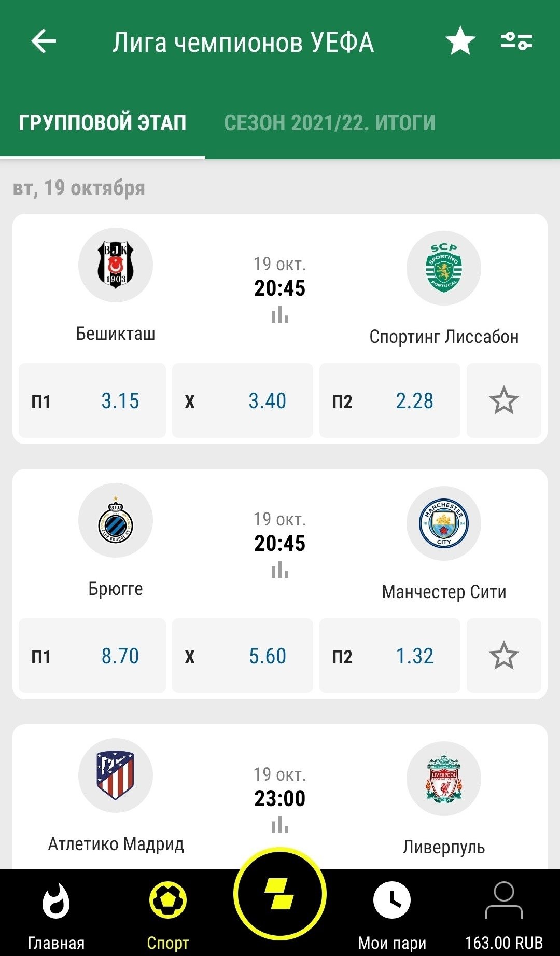This screenshot has height=956, width=560.
Task: Show stats chart for Атлетико Мадрид match
Action: coord(280,825)
